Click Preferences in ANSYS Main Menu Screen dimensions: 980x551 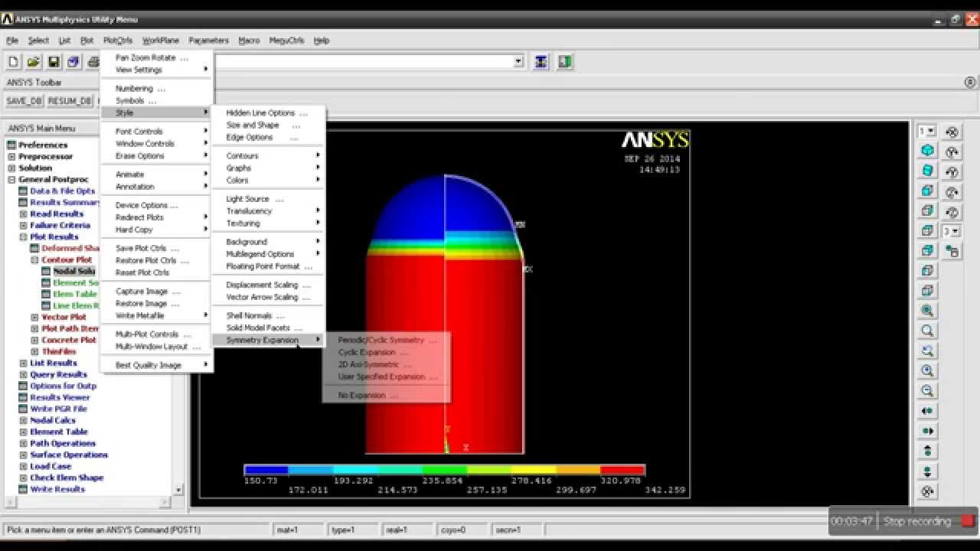click(43, 145)
